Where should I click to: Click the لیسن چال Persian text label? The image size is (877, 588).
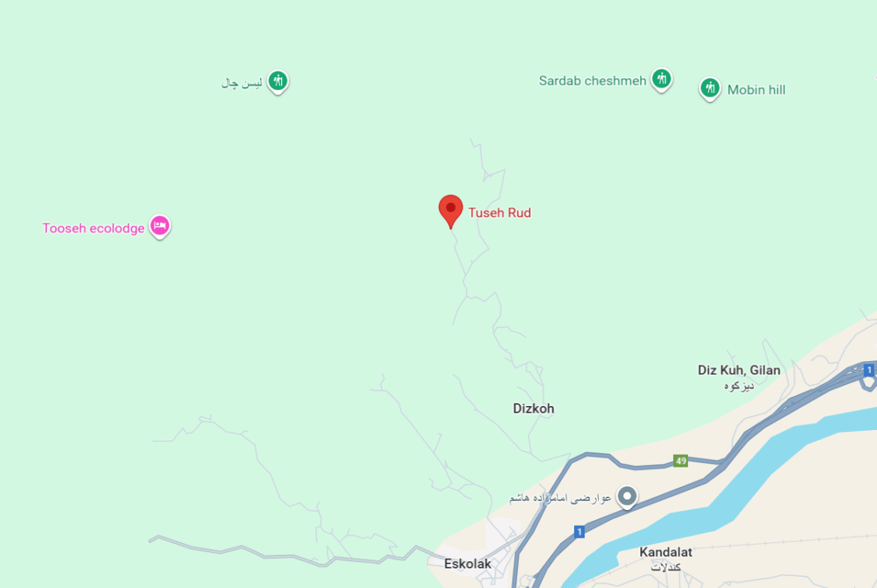241,83
